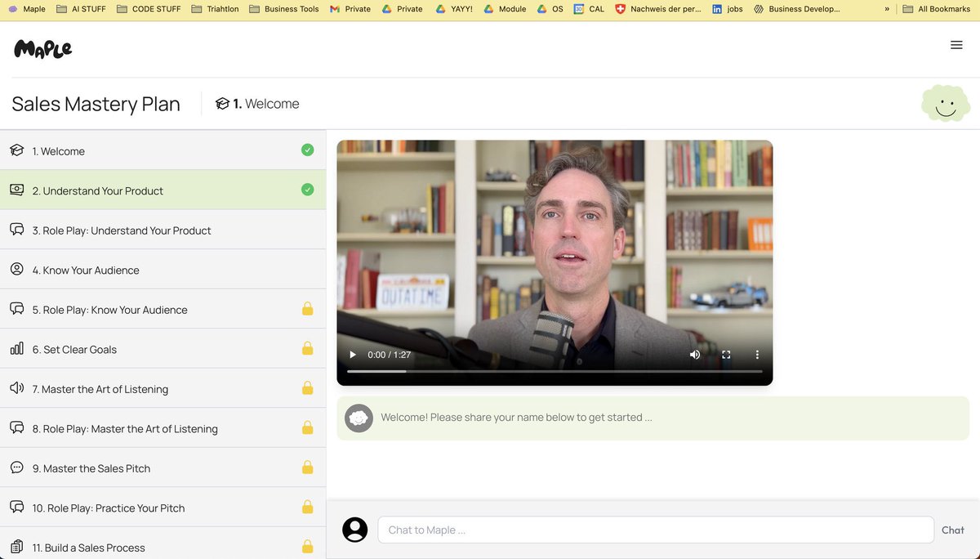Open lesson 3. Role Play: Understand Your Product
Viewport: 980px width, 559px height.
(x=163, y=230)
